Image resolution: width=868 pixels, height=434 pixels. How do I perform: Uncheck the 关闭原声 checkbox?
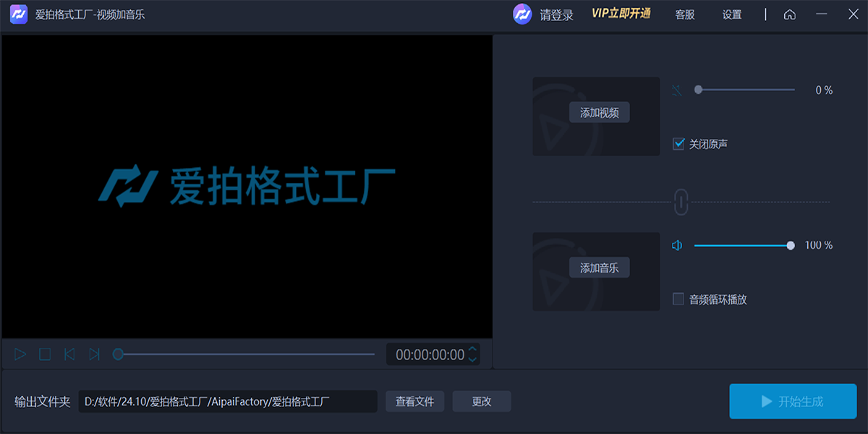[x=678, y=144]
